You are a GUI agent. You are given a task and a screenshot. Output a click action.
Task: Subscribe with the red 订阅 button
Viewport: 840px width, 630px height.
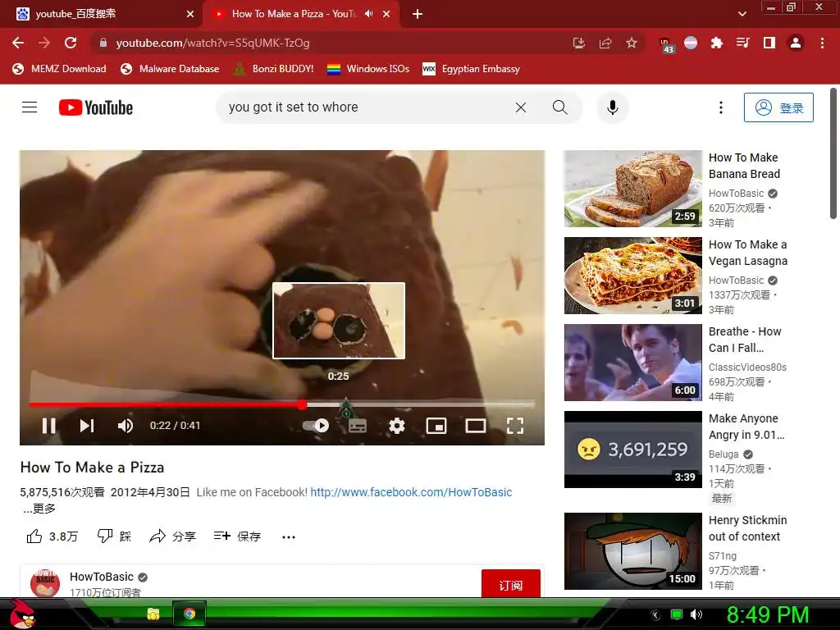tap(510, 585)
